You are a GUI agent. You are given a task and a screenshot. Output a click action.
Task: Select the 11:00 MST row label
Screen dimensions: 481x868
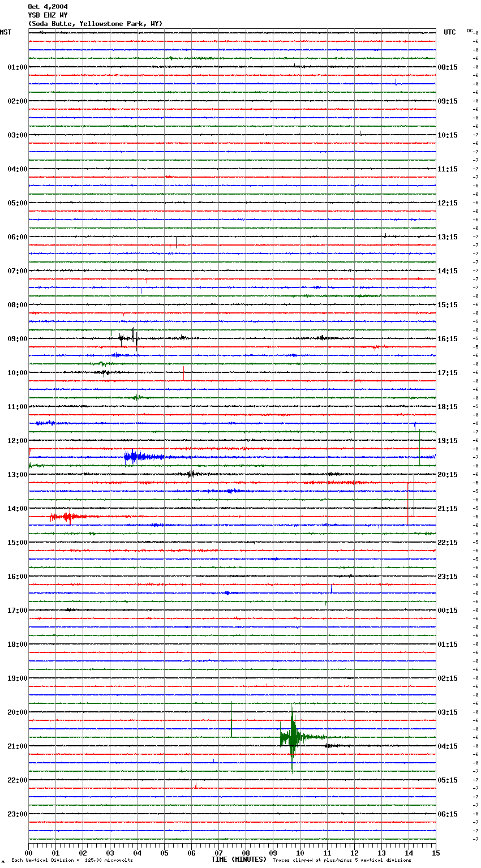17,407
